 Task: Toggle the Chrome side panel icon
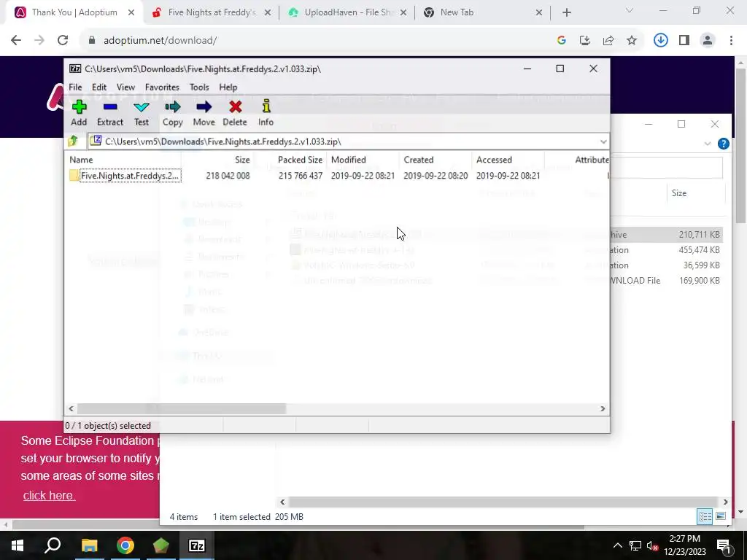click(x=684, y=41)
